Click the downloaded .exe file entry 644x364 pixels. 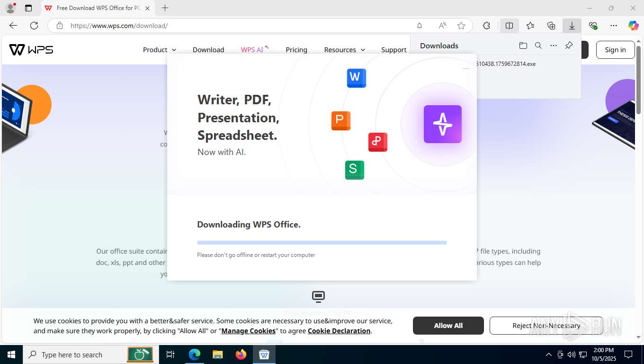click(506, 64)
